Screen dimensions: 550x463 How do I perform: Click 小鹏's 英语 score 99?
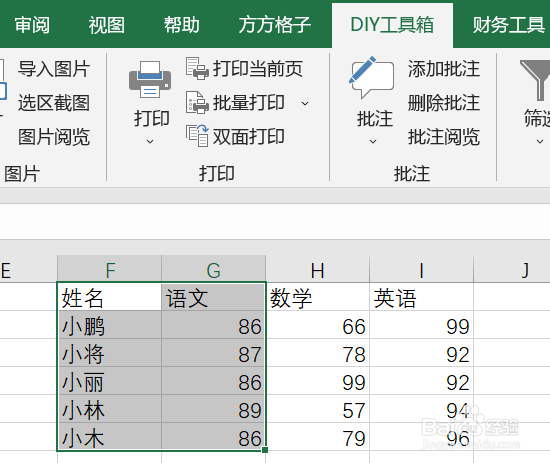pyautogui.click(x=421, y=325)
